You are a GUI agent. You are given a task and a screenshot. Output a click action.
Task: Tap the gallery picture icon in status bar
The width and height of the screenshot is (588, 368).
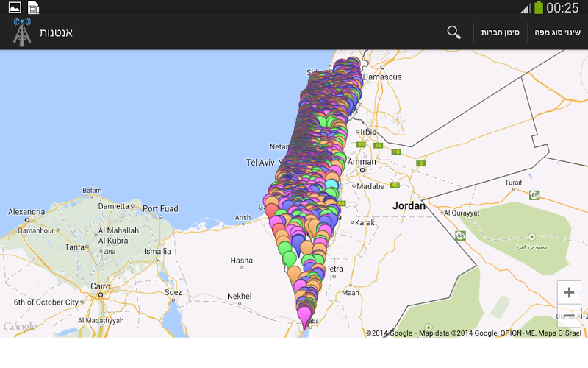[15, 7]
